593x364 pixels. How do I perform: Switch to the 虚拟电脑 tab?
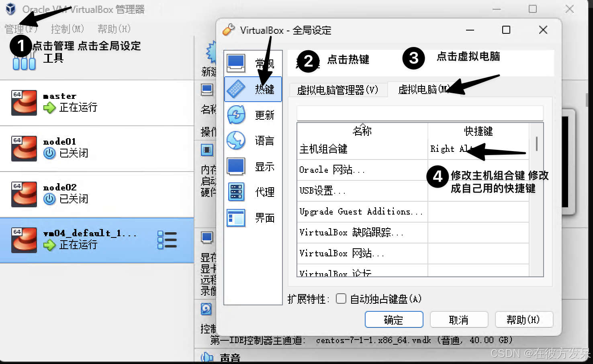(x=424, y=89)
